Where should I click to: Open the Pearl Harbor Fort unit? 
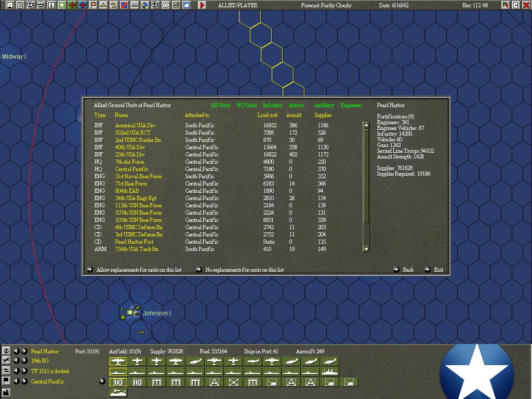[134, 242]
